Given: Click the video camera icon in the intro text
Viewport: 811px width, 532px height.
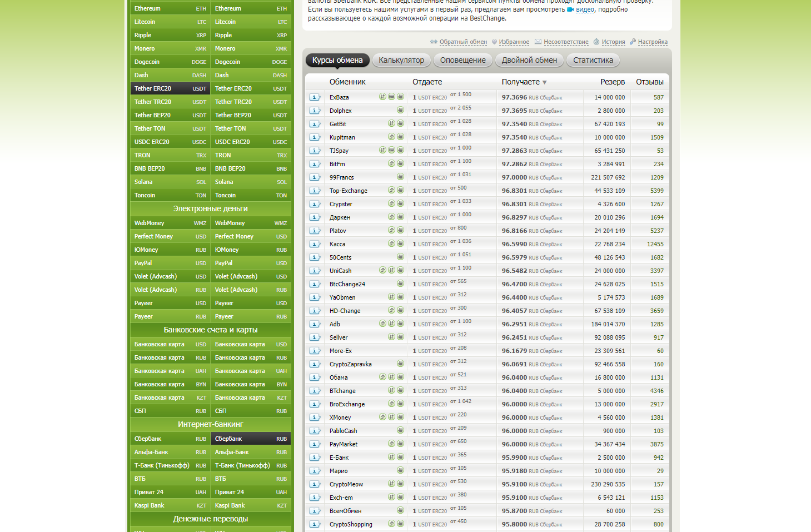Looking at the screenshot, I should click(570, 9).
